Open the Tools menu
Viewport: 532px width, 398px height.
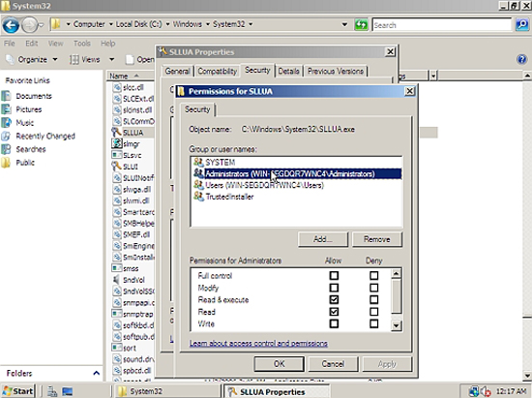point(82,44)
